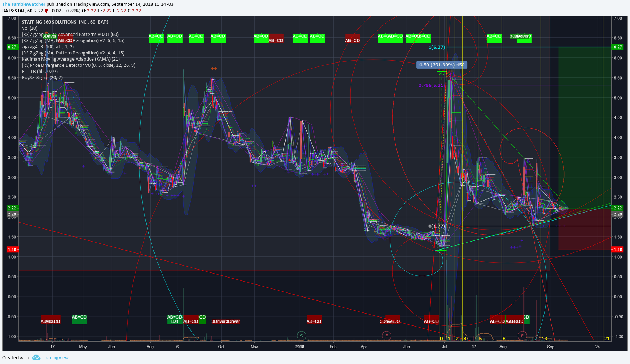Image resolution: width=630 pixels, height=364 pixels.
Task: Click the TradingView cloud logo icon
Action: (36, 357)
